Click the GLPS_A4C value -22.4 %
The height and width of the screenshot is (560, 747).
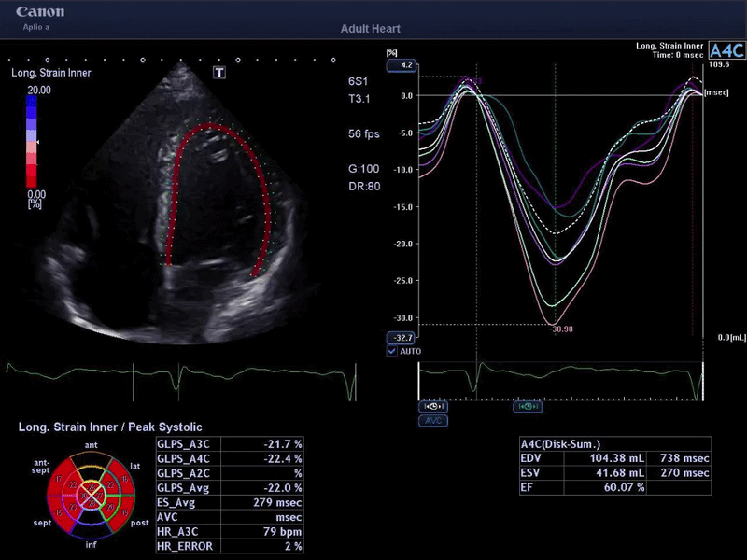pyautogui.click(x=283, y=459)
